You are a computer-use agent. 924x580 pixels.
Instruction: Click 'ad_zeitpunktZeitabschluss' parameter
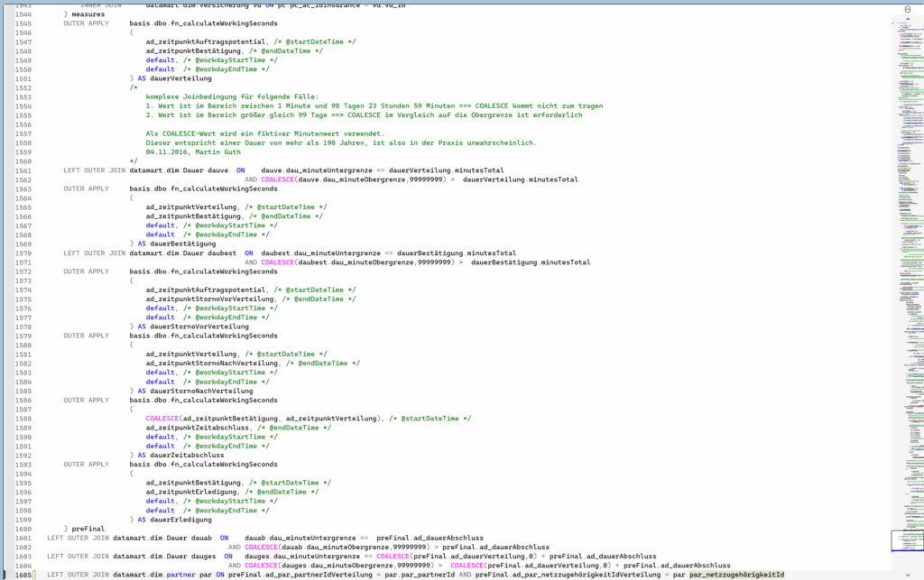click(x=198, y=428)
